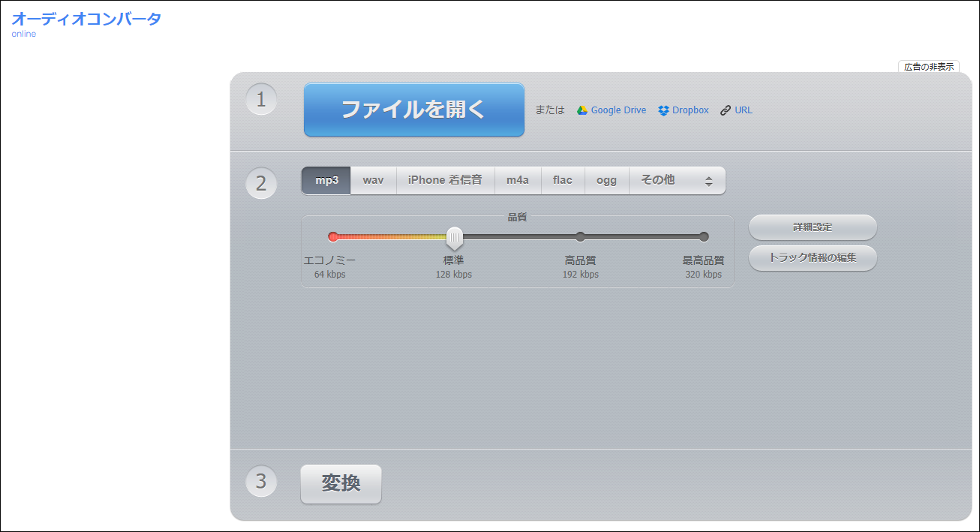Open トラック情報の編集 track info editor
The width and height of the screenshot is (980, 532).
[813, 257]
